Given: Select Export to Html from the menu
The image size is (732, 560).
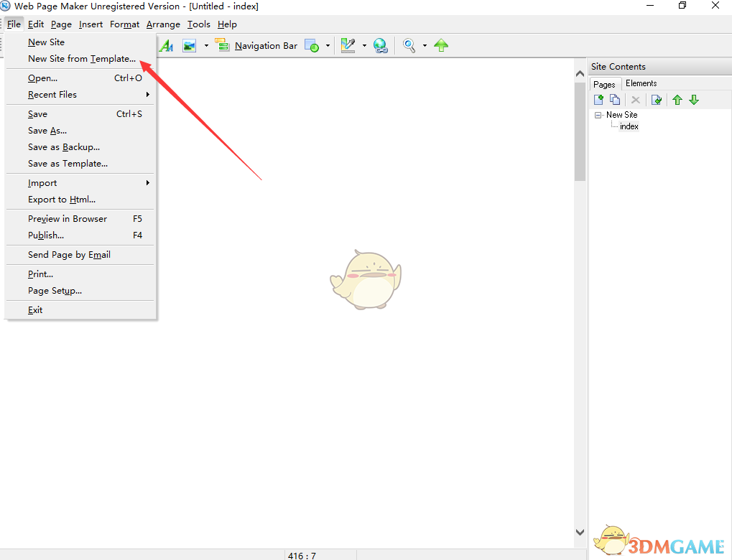Looking at the screenshot, I should pyautogui.click(x=62, y=199).
